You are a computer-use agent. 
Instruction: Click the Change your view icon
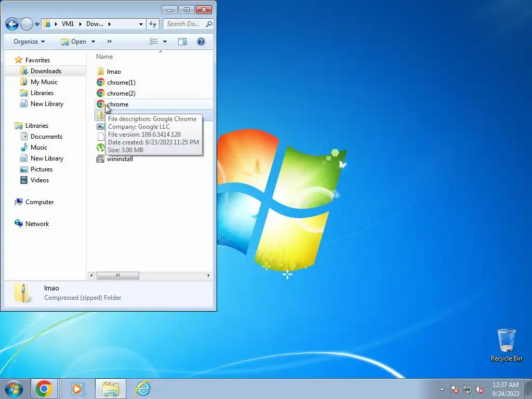(154, 42)
